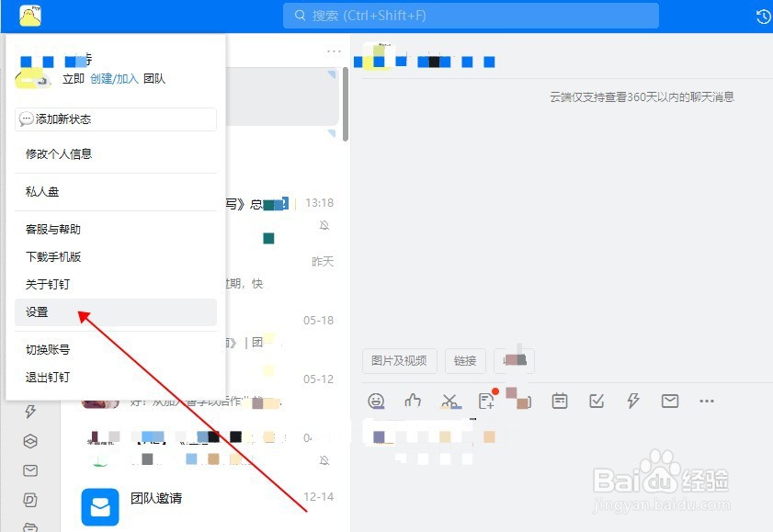Open the ellipsis menu above the chat list
Screen dimensions: 773x532
pos(333,51)
